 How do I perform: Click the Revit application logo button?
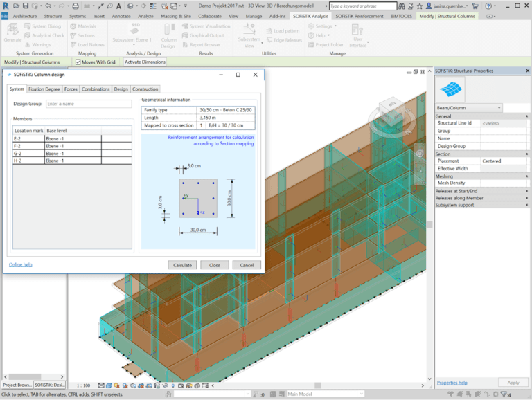(x=6, y=6)
